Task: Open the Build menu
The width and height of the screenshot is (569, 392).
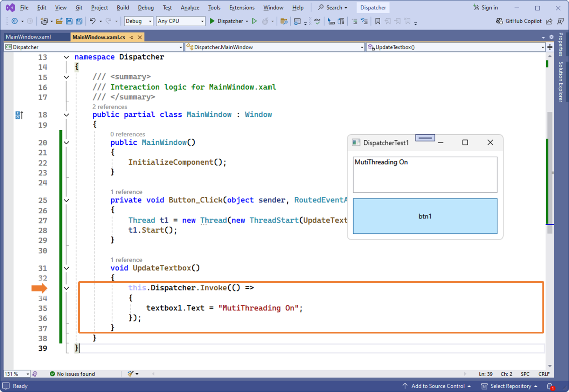Action: coord(123,7)
